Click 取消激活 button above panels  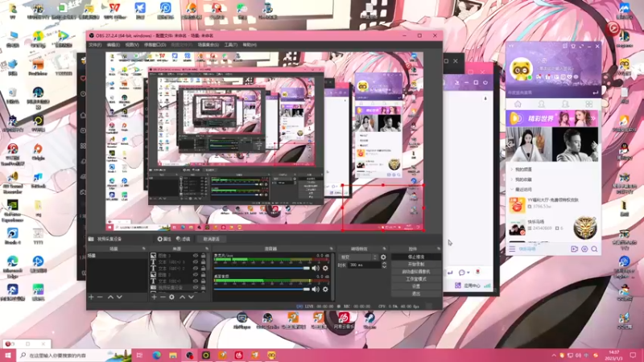coord(212,239)
